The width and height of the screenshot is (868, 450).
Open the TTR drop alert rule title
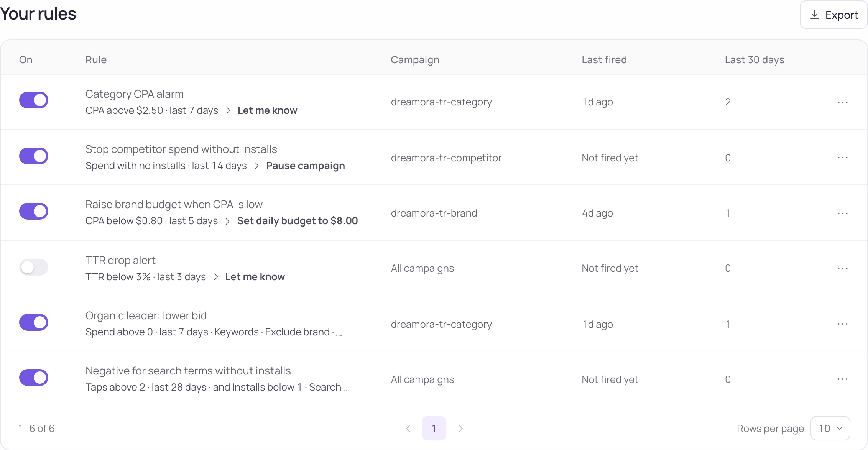(x=120, y=260)
